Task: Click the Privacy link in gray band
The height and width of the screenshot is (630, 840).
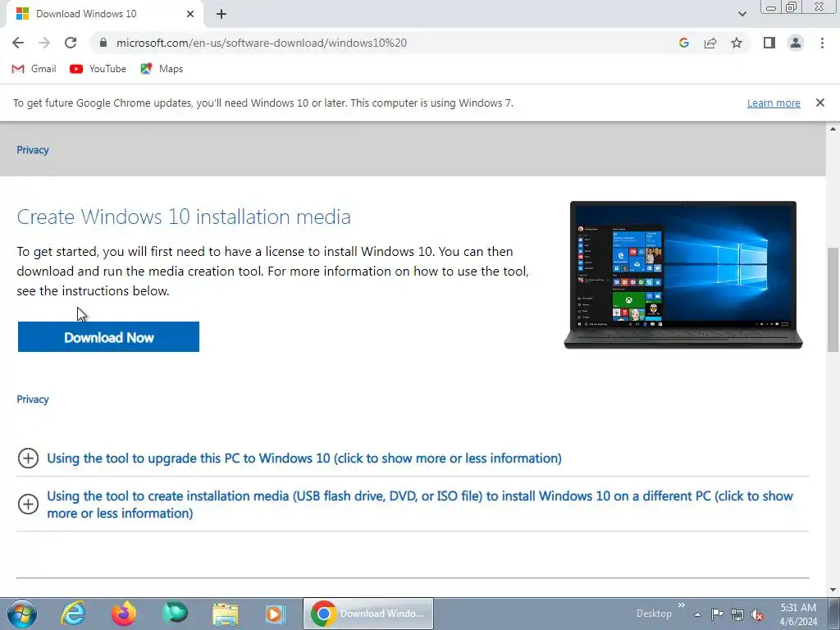Action: point(33,150)
